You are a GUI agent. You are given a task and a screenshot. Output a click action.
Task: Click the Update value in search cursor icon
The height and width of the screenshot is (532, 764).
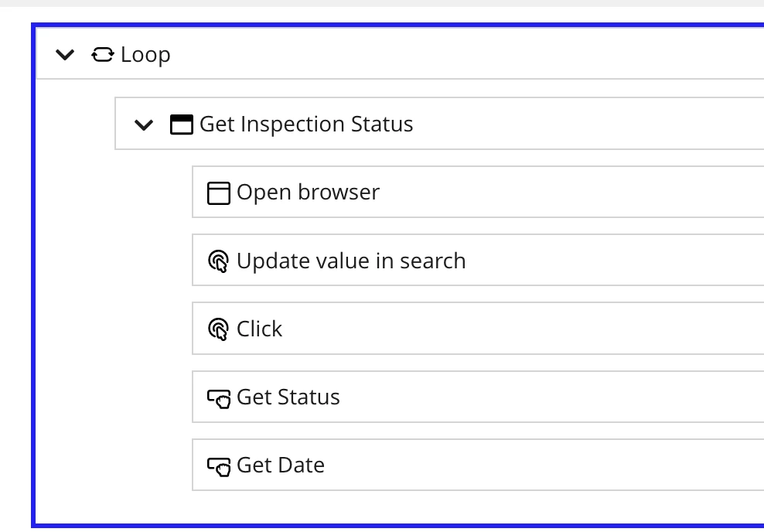coord(218,261)
